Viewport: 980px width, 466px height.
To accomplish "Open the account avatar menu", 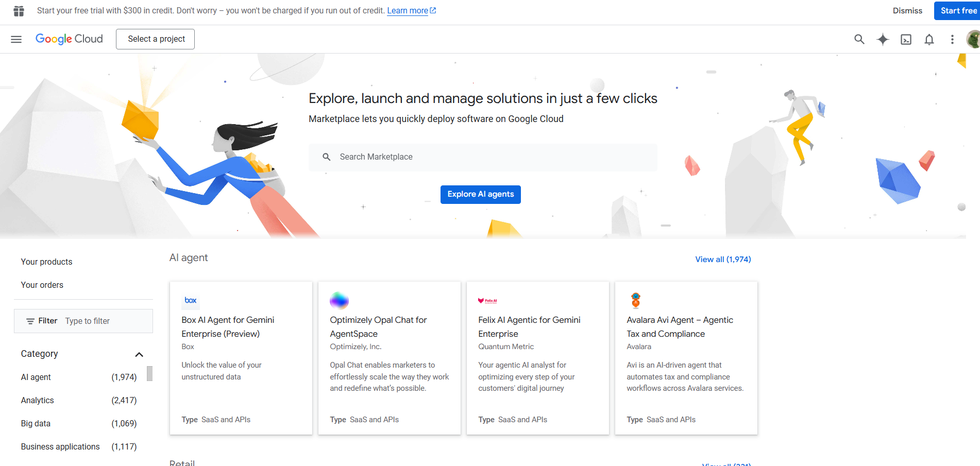I will [973, 39].
